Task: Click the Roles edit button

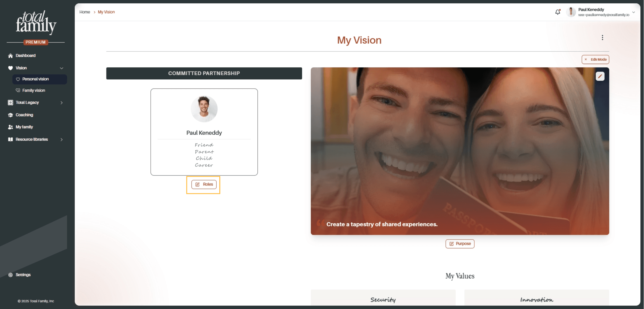Action: click(x=204, y=184)
